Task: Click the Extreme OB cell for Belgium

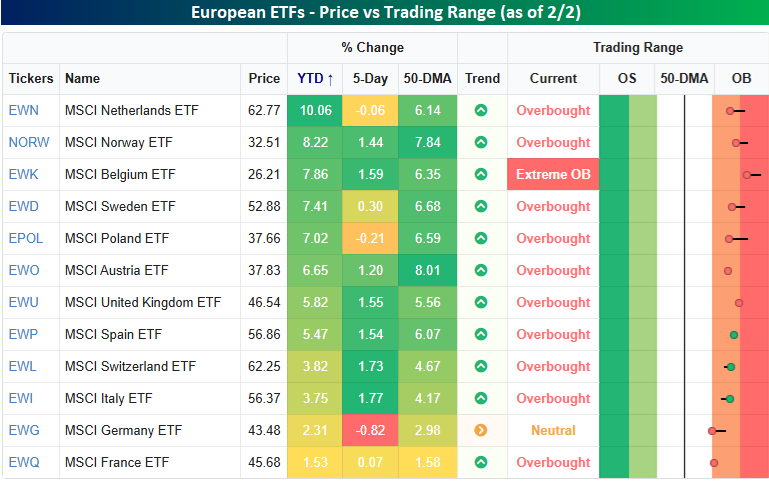Action: (x=553, y=175)
